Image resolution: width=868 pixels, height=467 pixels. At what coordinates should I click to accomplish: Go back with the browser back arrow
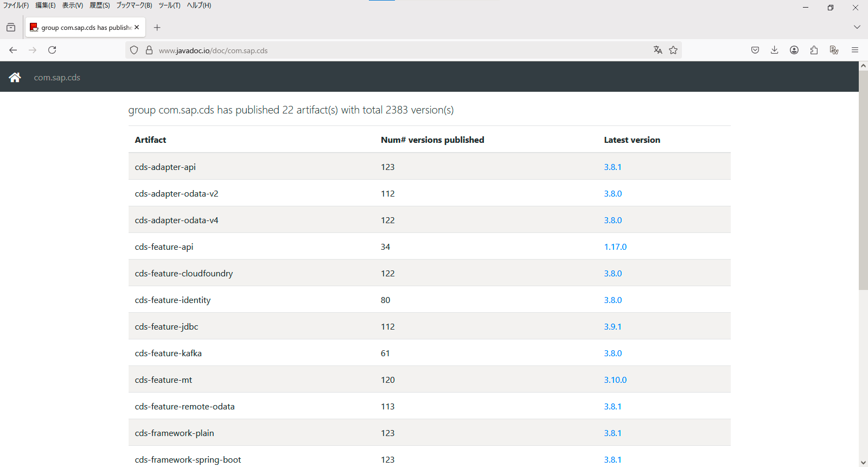(x=13, y=50)
